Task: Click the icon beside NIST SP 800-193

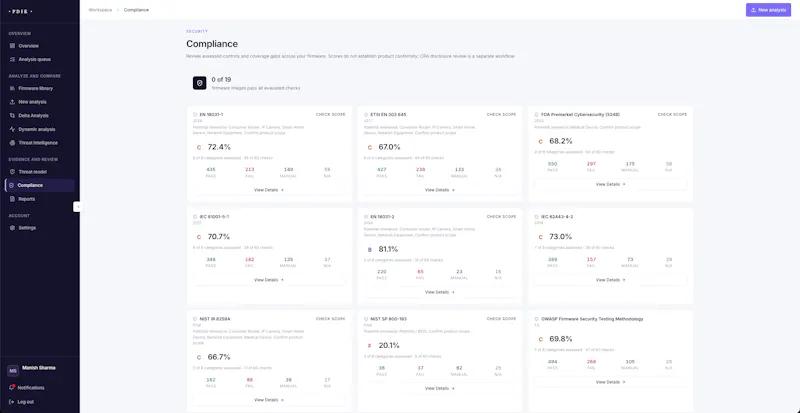Action: [366, 319]
